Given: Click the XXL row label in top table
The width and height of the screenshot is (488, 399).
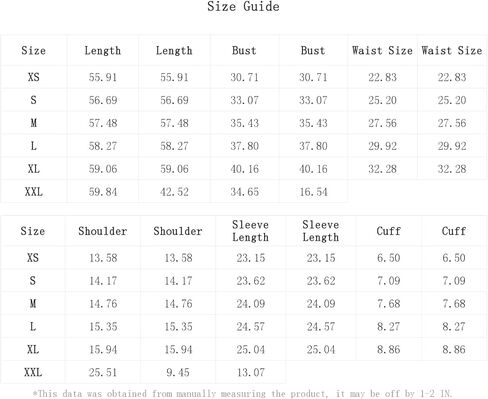Looking at the screenshot, I should coord(34,192).
